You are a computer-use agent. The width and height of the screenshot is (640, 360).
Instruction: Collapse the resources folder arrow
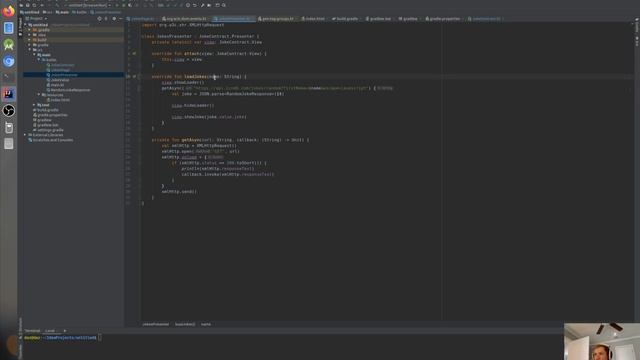[x=39, y=95]
